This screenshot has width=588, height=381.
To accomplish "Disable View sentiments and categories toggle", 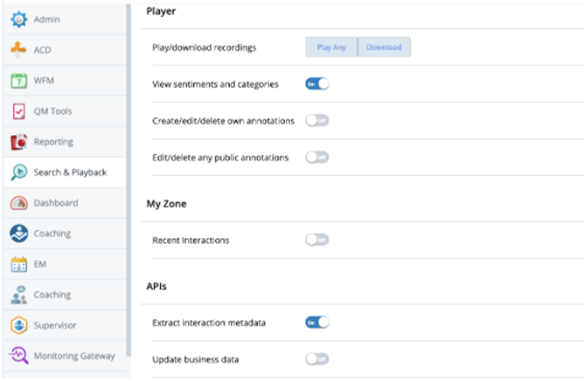I will tap(317, 84).
